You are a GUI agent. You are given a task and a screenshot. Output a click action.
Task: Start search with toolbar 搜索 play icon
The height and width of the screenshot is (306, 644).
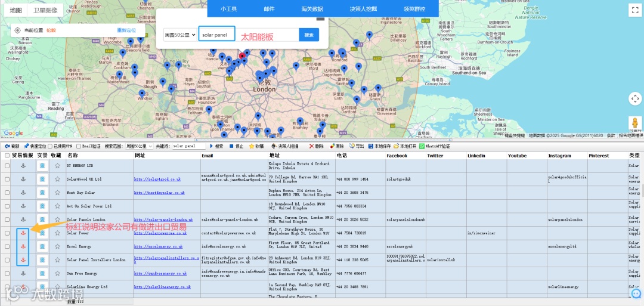[212, 146]
